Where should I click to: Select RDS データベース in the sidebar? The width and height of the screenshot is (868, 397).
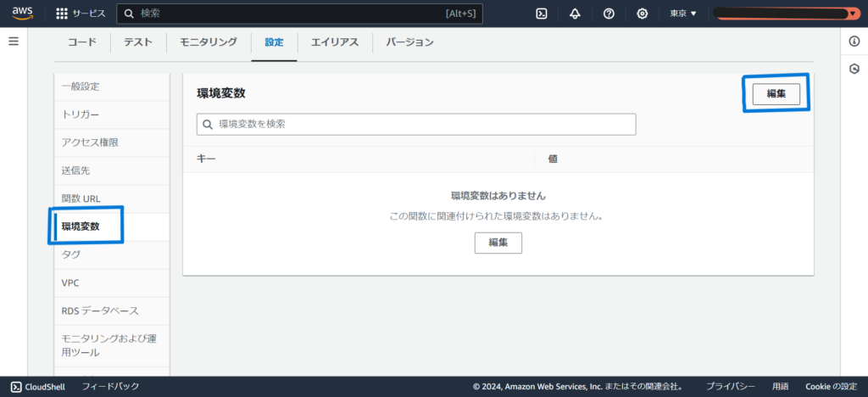(100, 310)
